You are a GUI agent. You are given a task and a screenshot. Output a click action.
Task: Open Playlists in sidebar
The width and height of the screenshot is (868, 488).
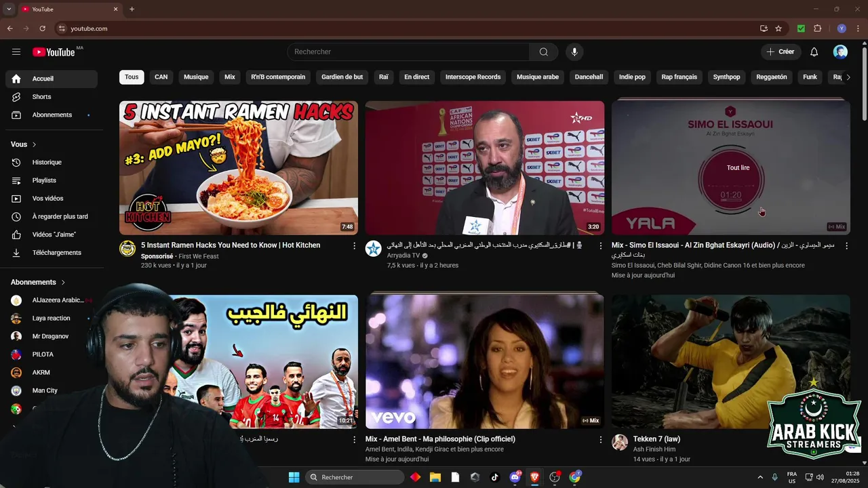tap(52, 180)
